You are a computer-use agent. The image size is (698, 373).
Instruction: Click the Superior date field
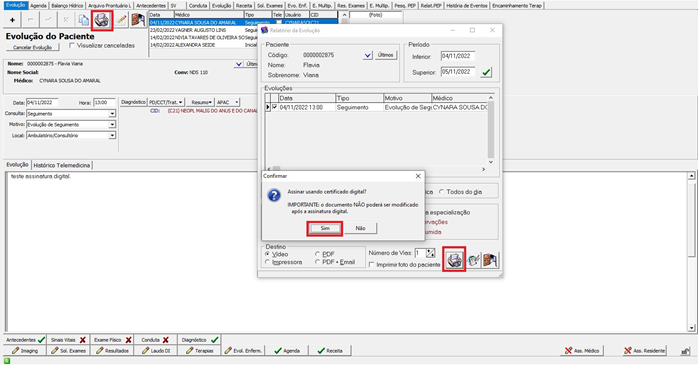[458, 72]
